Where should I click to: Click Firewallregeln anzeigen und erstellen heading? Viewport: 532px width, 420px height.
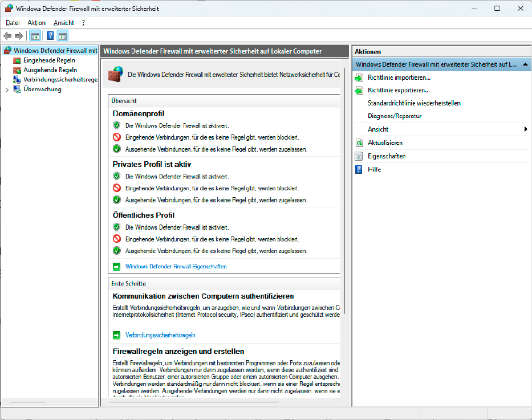click(178, 352)
